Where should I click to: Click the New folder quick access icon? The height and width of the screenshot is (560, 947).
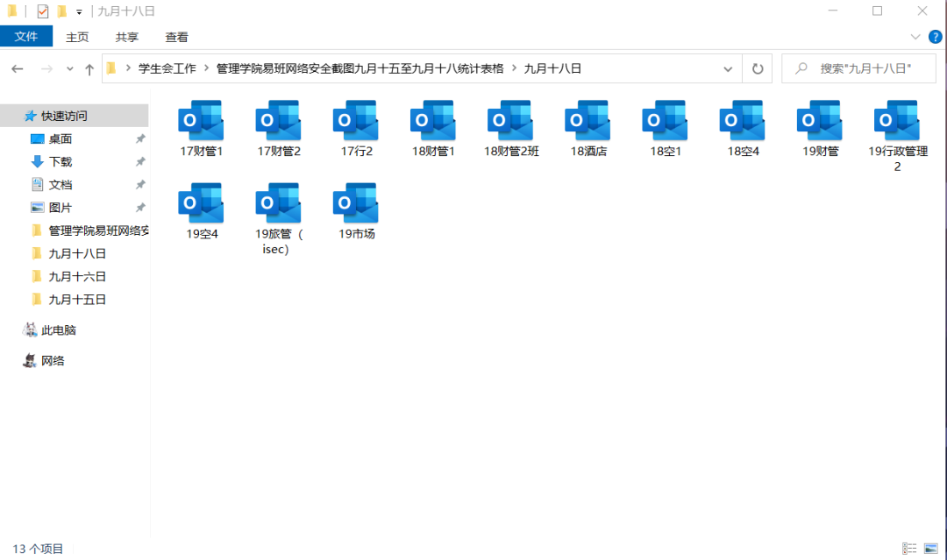click(61, 11)
